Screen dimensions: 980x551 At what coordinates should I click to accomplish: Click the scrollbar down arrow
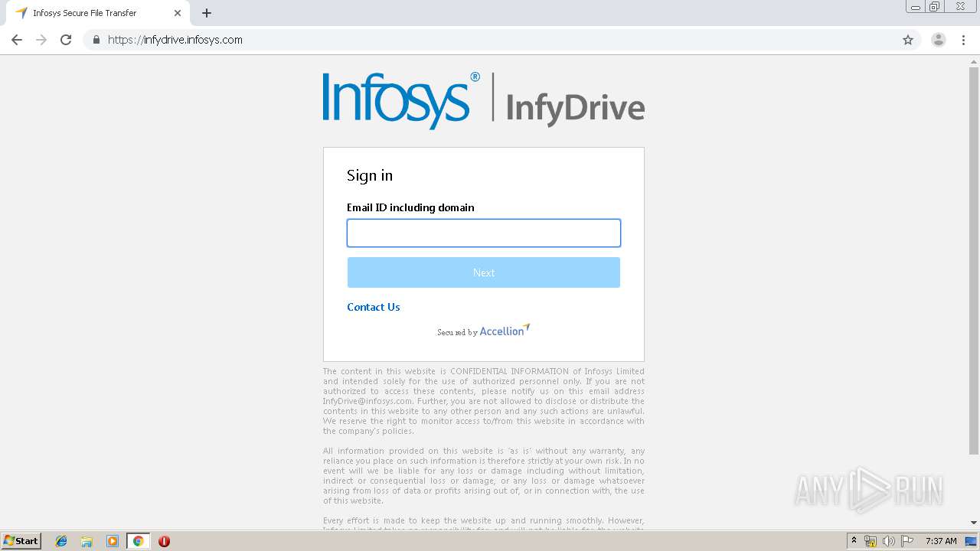974,522
